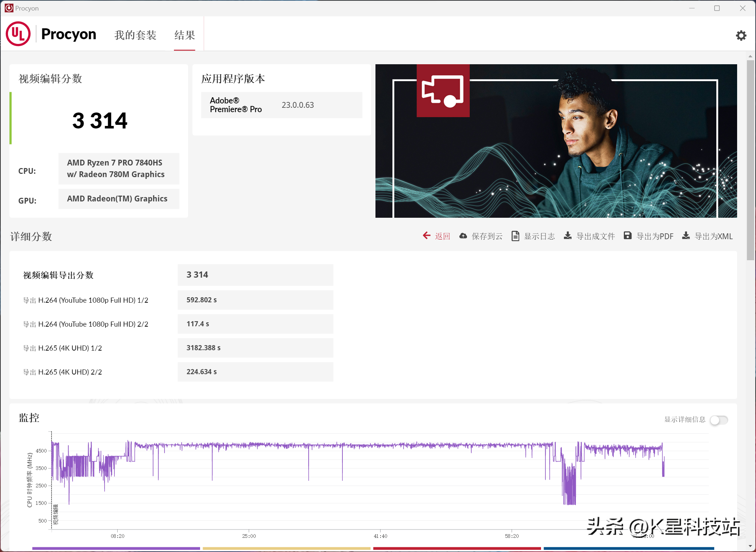Screen dimensions: 756x552
Task: Click the export to file download icon
Action: click(x=568, y=236)
